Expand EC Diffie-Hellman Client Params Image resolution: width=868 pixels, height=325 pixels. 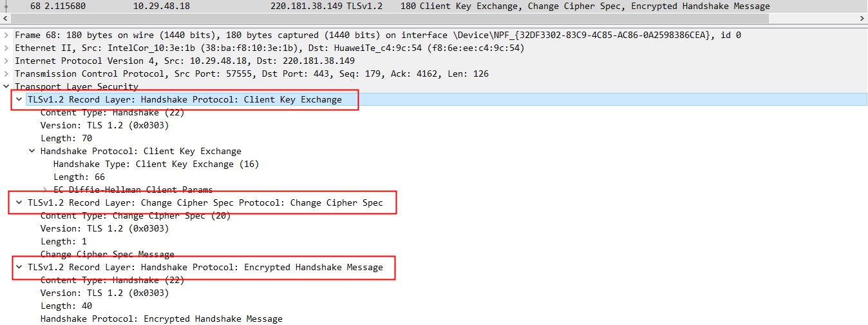click(x=45, y=190)
